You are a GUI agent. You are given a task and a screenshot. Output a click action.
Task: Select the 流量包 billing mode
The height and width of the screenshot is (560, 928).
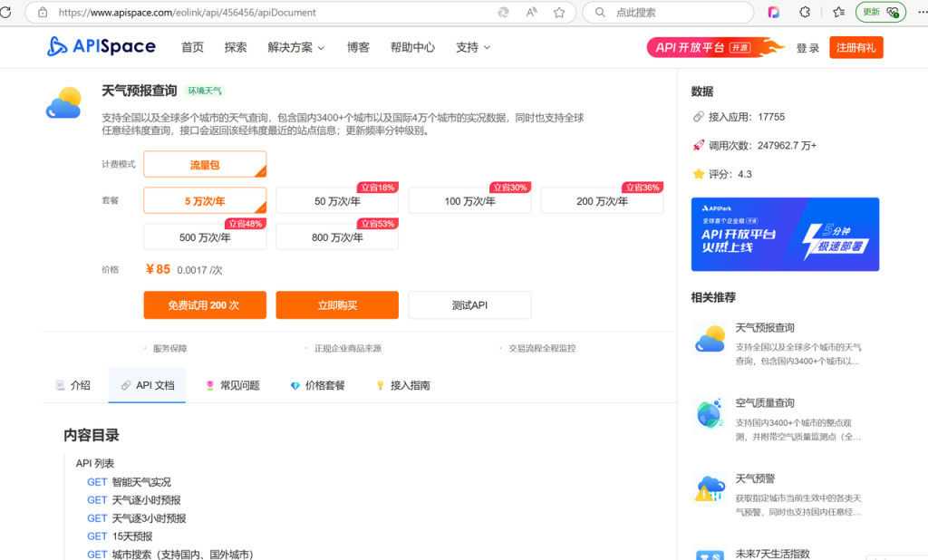click(204, 164)
